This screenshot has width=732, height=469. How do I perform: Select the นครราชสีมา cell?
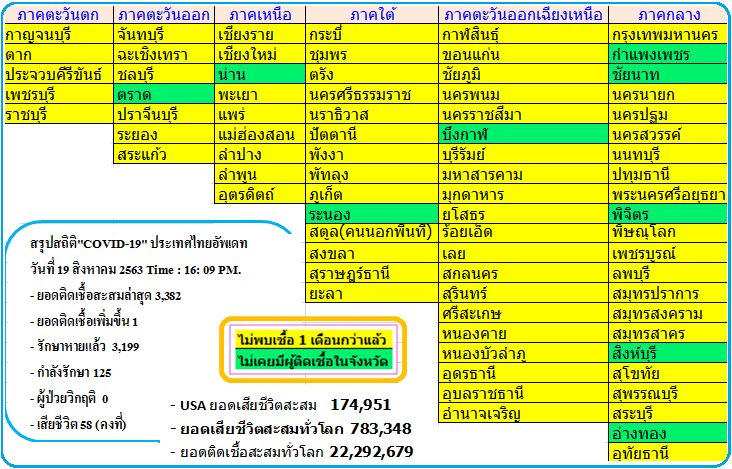523,114
